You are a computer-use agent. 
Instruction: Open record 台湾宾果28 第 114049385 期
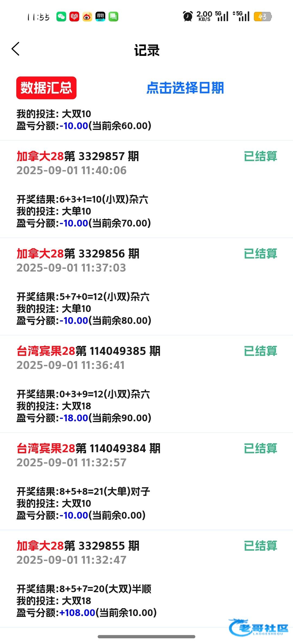(x=88, y=351)
